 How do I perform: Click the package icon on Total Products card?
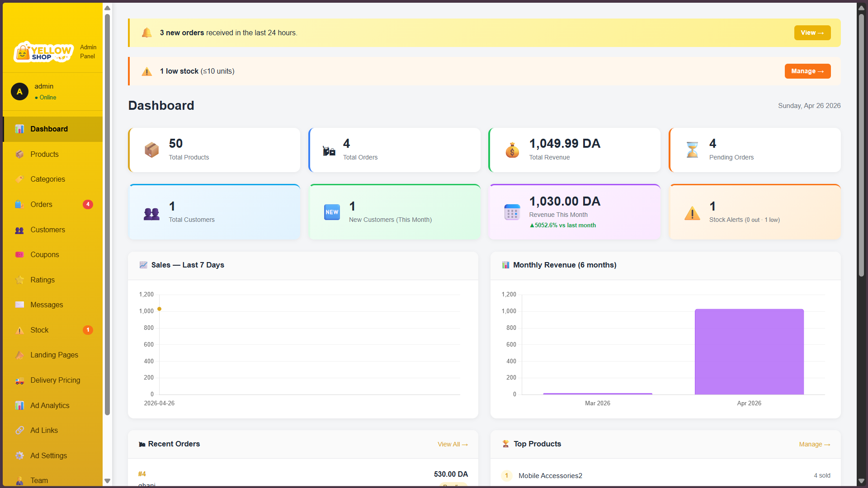pos(151,150)
